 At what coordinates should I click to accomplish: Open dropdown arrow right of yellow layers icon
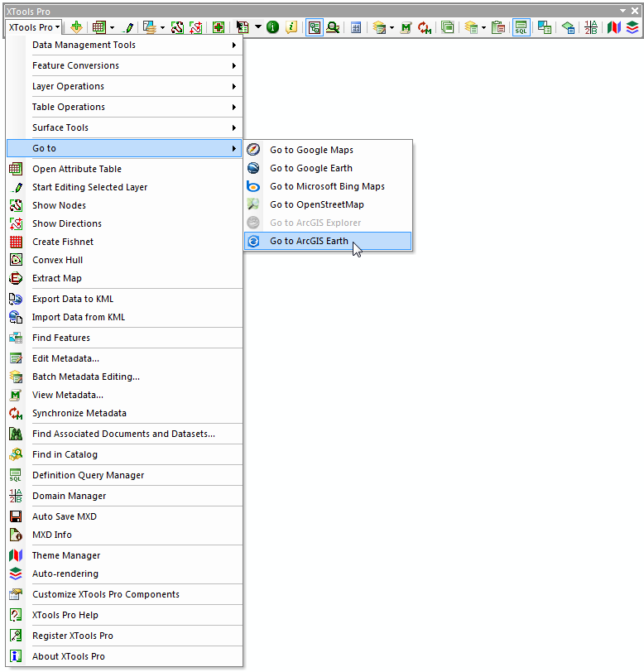483,28
